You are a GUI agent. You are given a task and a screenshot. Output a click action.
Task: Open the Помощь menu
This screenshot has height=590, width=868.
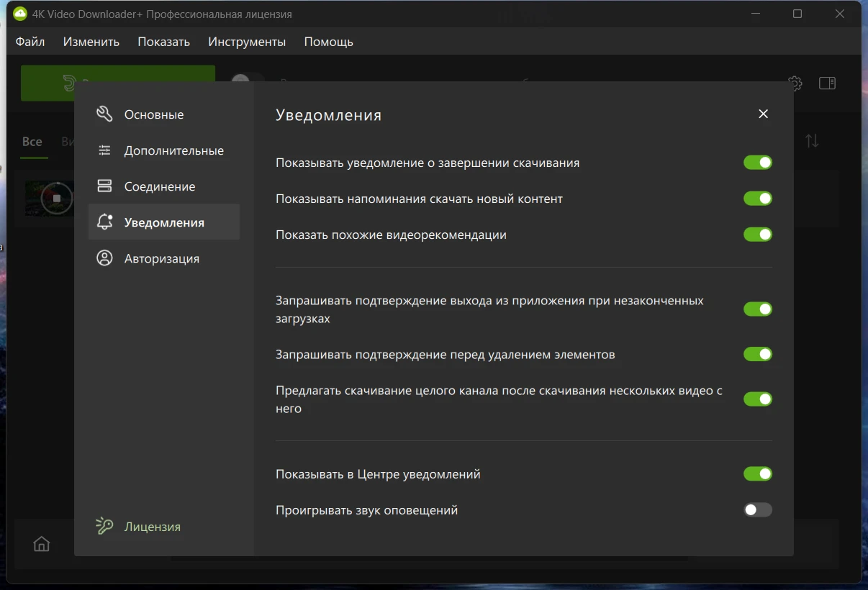click(x=328, y=42)
